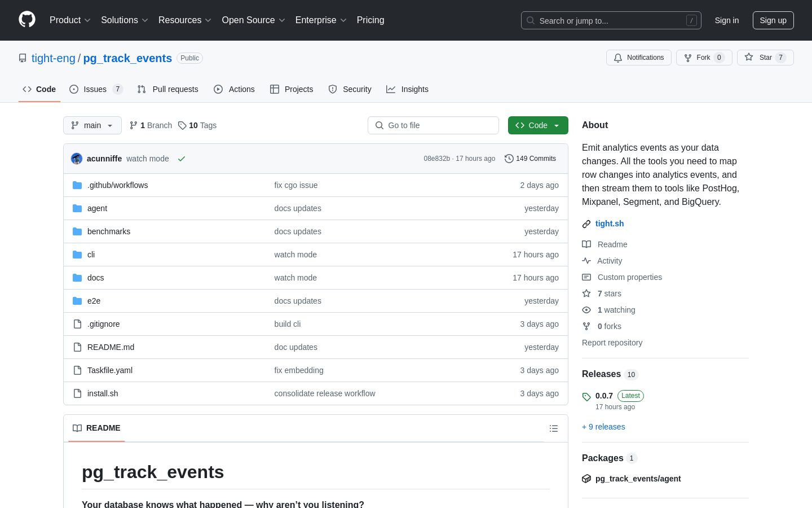Click the Taskfile.yaml file icon
The height and width of the screenshot is (508, 812).
tap(77, 370)
